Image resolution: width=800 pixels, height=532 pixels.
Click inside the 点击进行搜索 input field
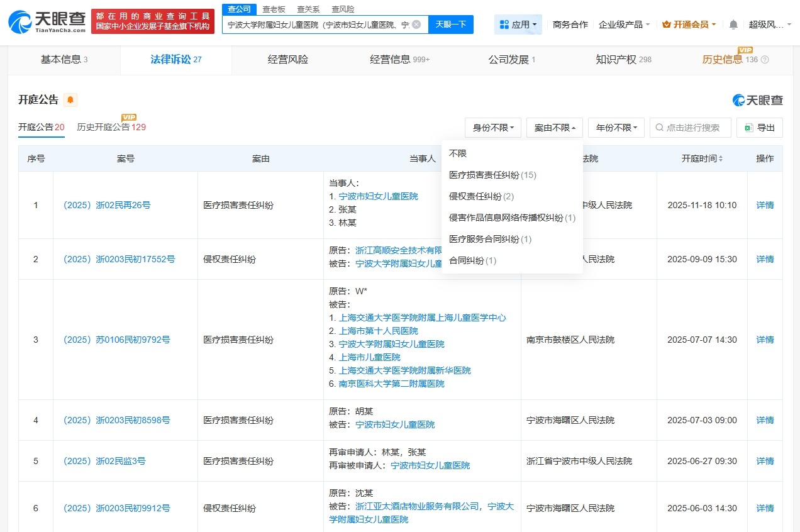[692, 127]
